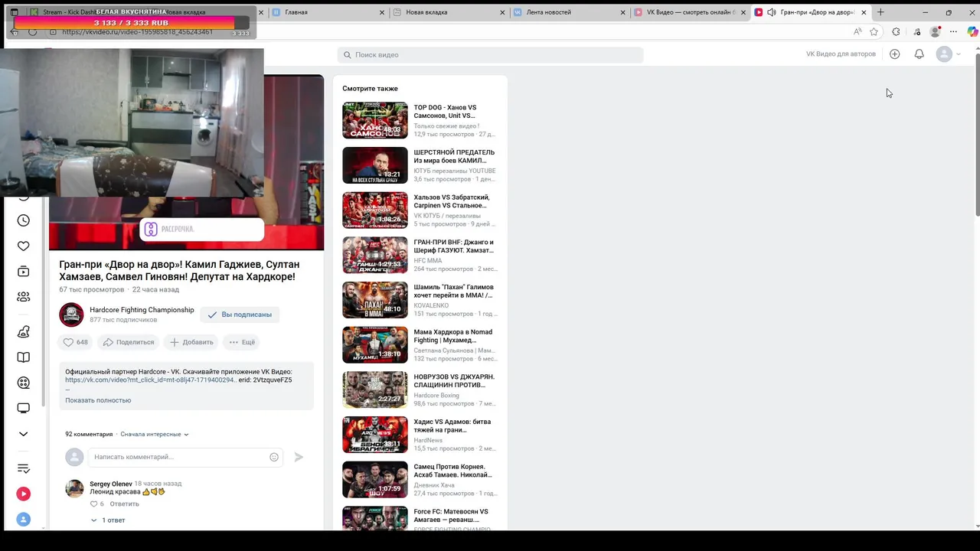Screen dimensions: 980x551
Task: Open kids rocking horse icon in sidebar
Action: point(24,331)
